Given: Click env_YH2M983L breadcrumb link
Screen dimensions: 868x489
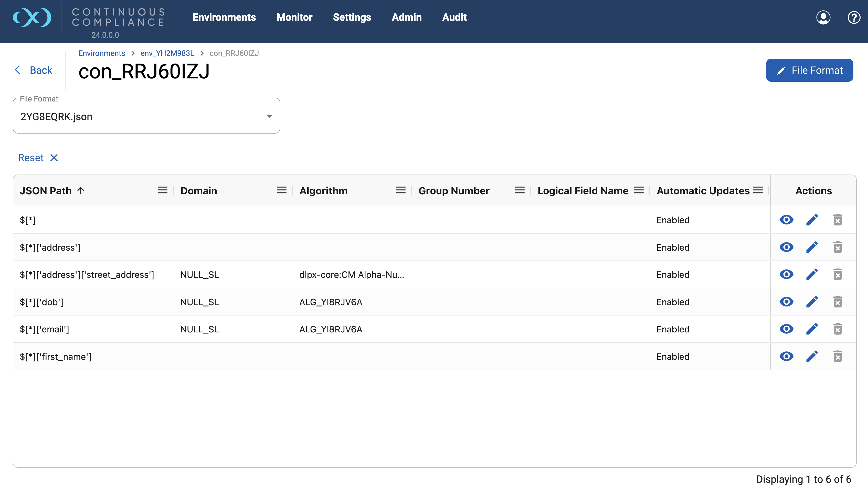Looking at the screenshot, I should pyautogui.click(x=167, y=53).
